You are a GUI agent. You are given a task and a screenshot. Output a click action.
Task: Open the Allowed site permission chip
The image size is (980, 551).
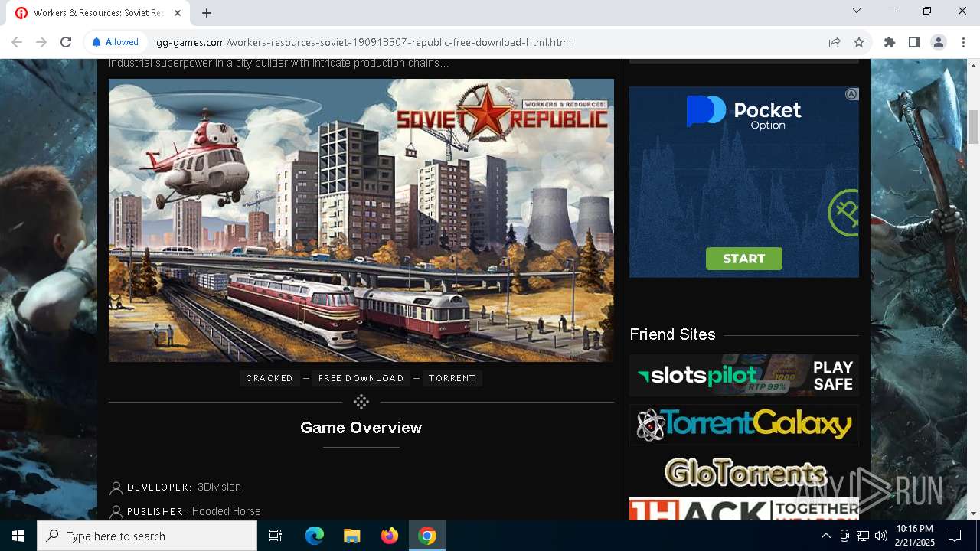[115, 42]
